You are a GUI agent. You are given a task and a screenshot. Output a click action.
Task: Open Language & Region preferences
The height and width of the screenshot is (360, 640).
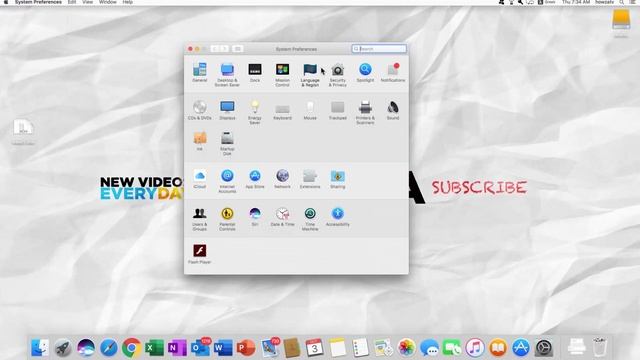pyautogui.click(x=310, y=74)
